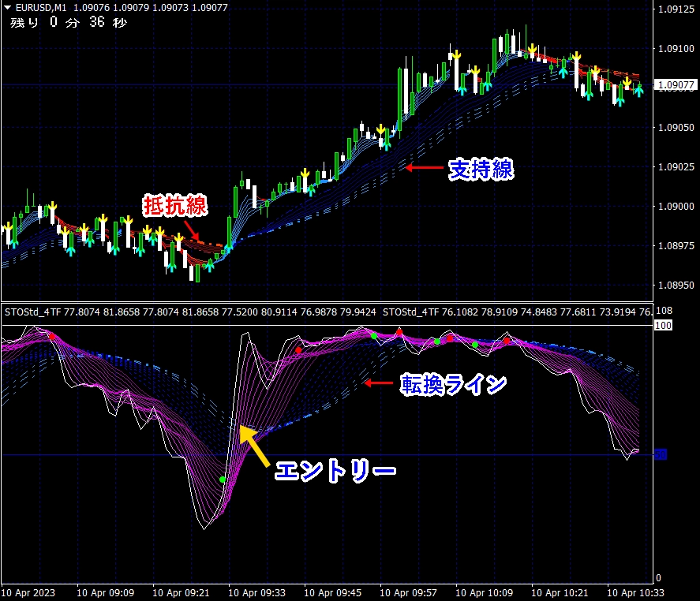Click the red arrow under 抵抗線 label

(x=193, y=230)
